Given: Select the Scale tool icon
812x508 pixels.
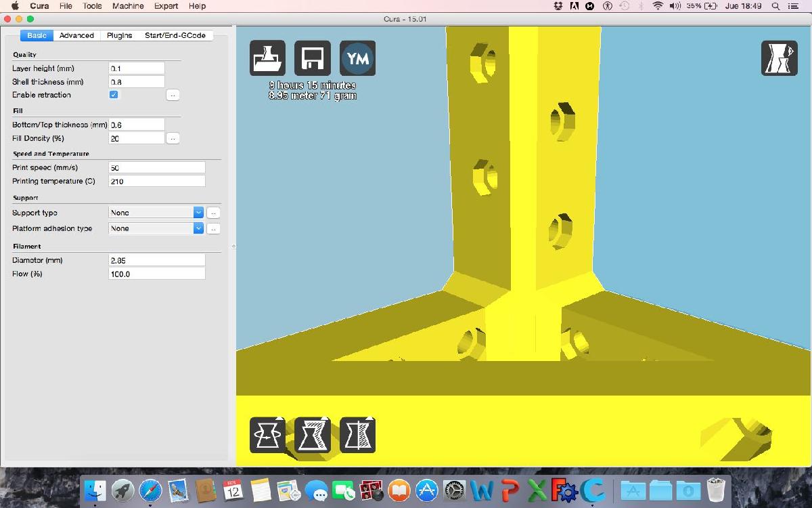Looking at the screenshot, I should pyautogui.click(x=313, y=435).
